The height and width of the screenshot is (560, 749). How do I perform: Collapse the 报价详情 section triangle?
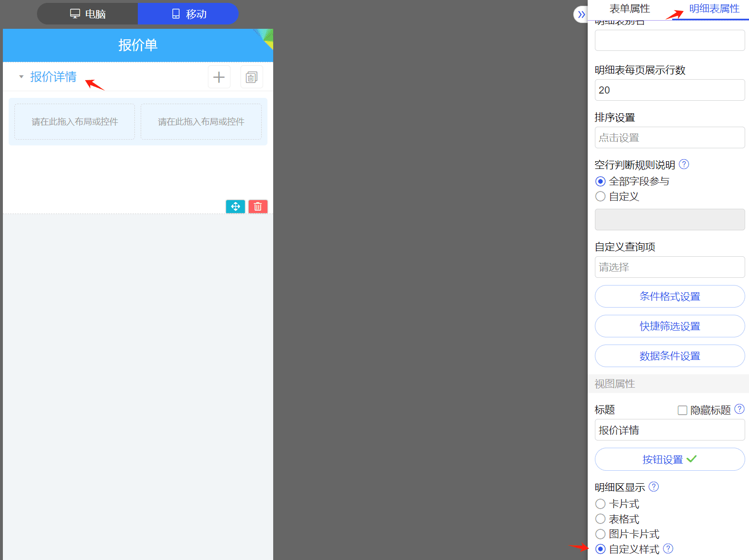tap(21, 77)
